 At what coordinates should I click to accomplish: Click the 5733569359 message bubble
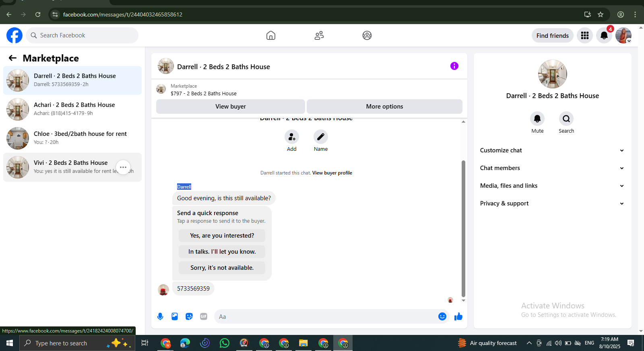tap(193, 289)
